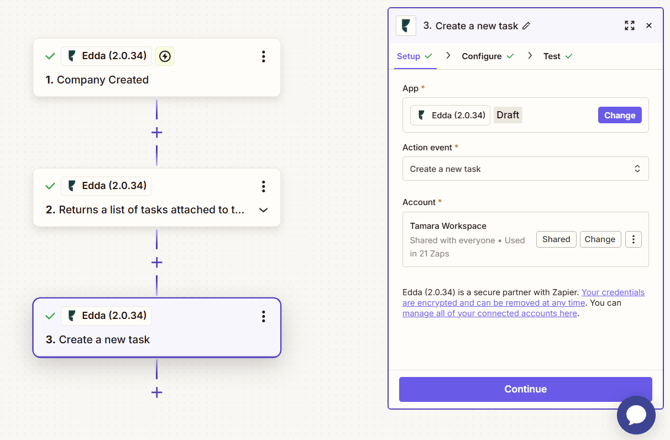Viewport: 670px width, 440px height.
Task: Click the Shared button for Tamara Workspace
Action: 556,239
